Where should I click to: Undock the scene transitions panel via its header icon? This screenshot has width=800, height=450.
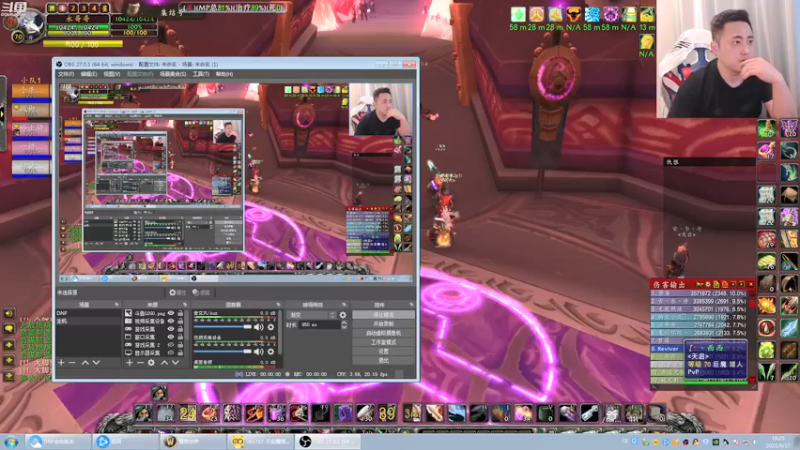(x=344, y=305)
